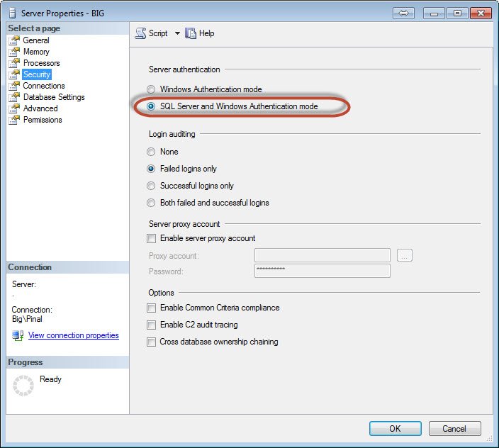This screenshot has width=499, height=448.
Task: Click the Permissions page icon
Action: point(14,120)
